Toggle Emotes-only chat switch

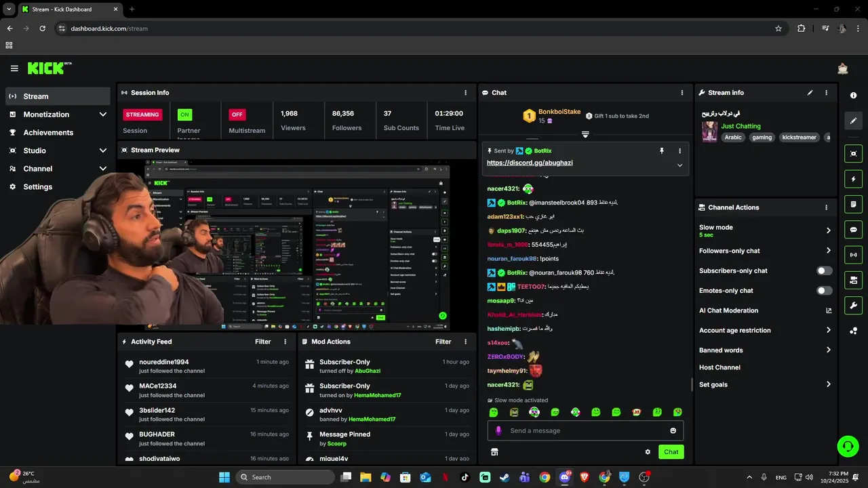(824, 291)
